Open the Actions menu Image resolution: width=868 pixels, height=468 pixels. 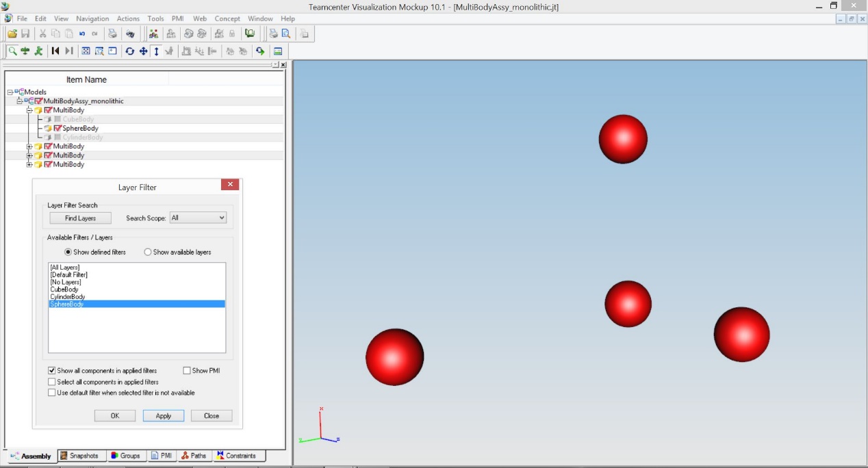point(128,18)
